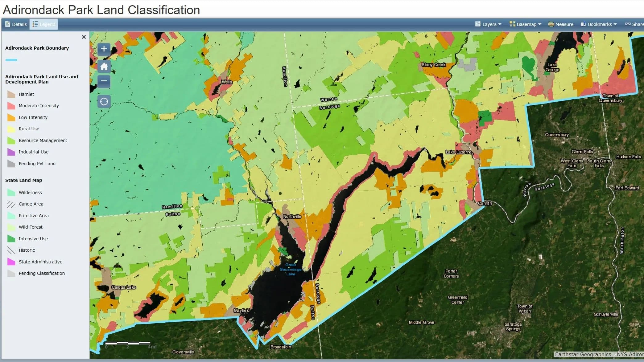Click the Share link icon
The image size is (644, 362).
[x=628, y=24]
